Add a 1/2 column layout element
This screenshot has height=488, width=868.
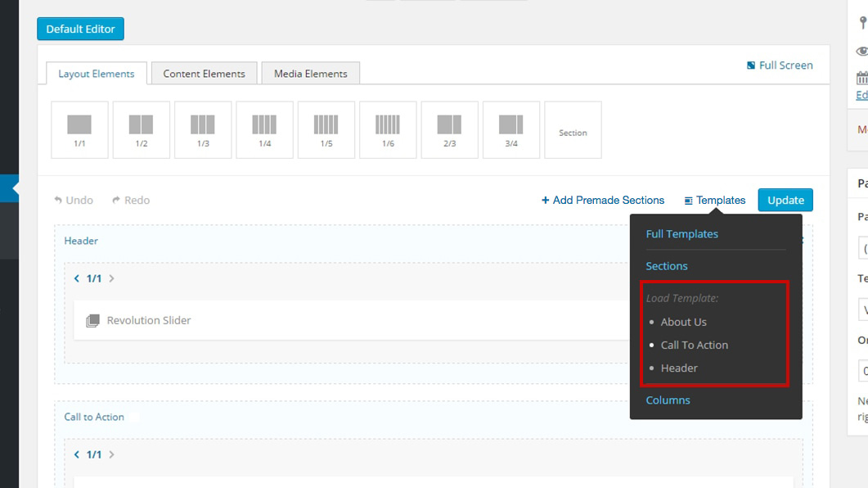click(x=142, y=130)
